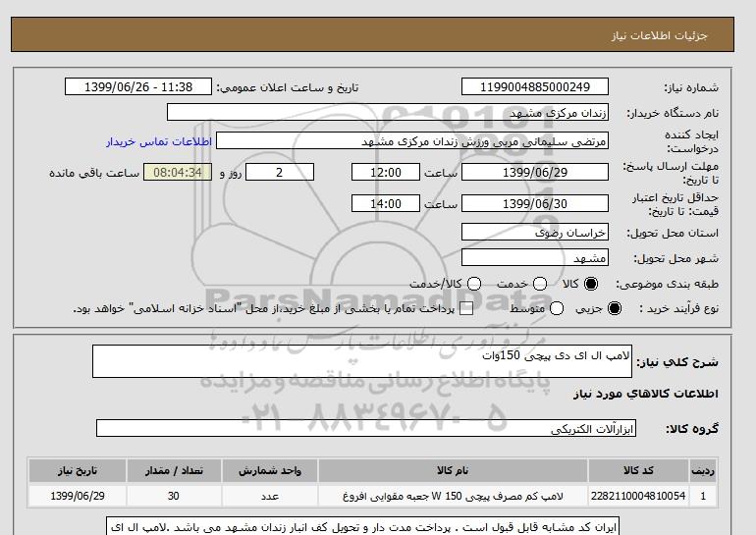Select the کالا radio button

click(591, 284)
